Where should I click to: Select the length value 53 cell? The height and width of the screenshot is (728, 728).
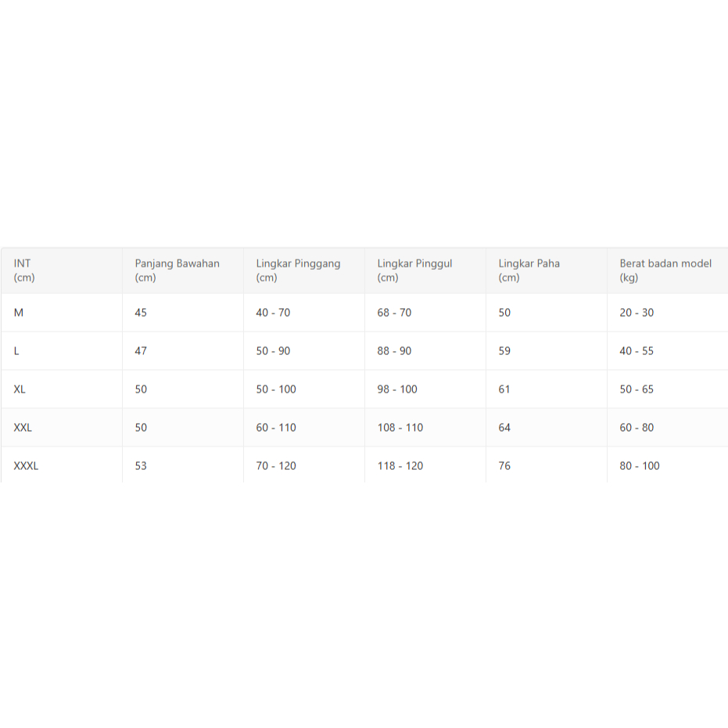click(141, 466)
